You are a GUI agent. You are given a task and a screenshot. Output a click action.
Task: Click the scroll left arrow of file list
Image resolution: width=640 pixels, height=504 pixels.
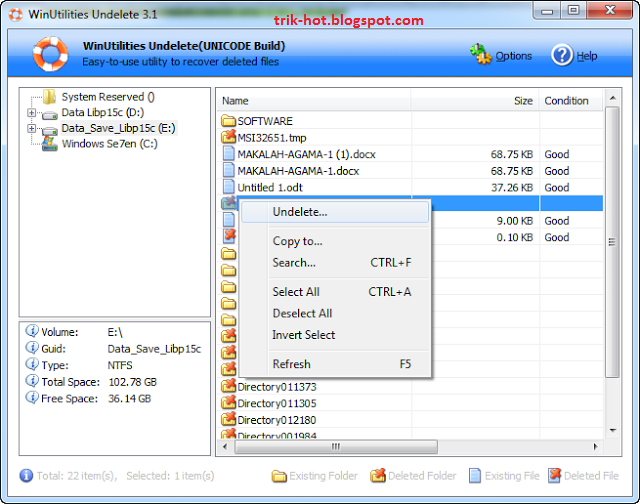pyautogui.click(x=225, y=446)
